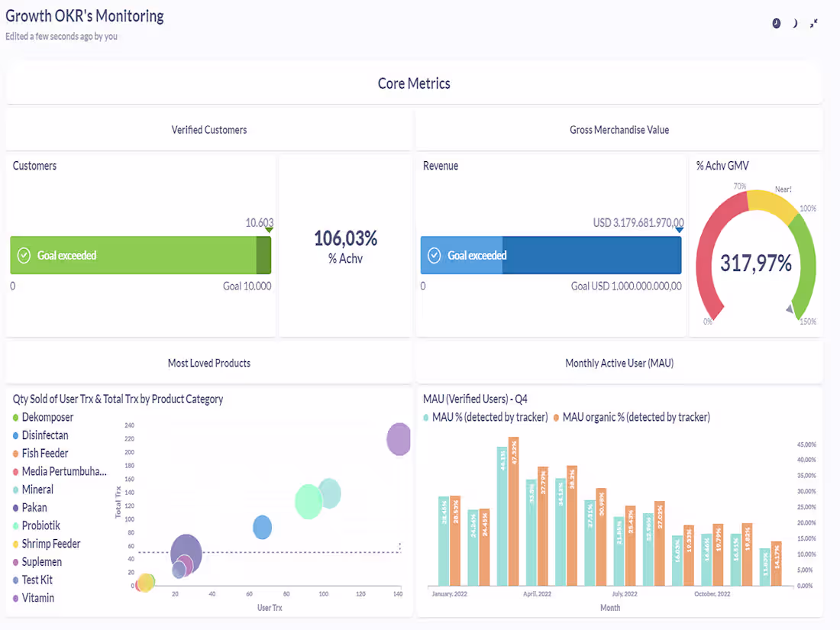This screenshot has width=840, height=630.
Task: Select the Disinfectan legend color dot
Action: click(15, 435)
